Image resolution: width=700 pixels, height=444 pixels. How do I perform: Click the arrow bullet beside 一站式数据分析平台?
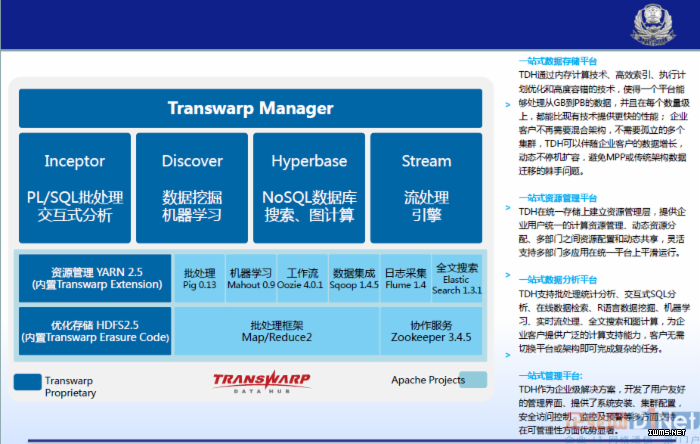[x=508, y=275]
